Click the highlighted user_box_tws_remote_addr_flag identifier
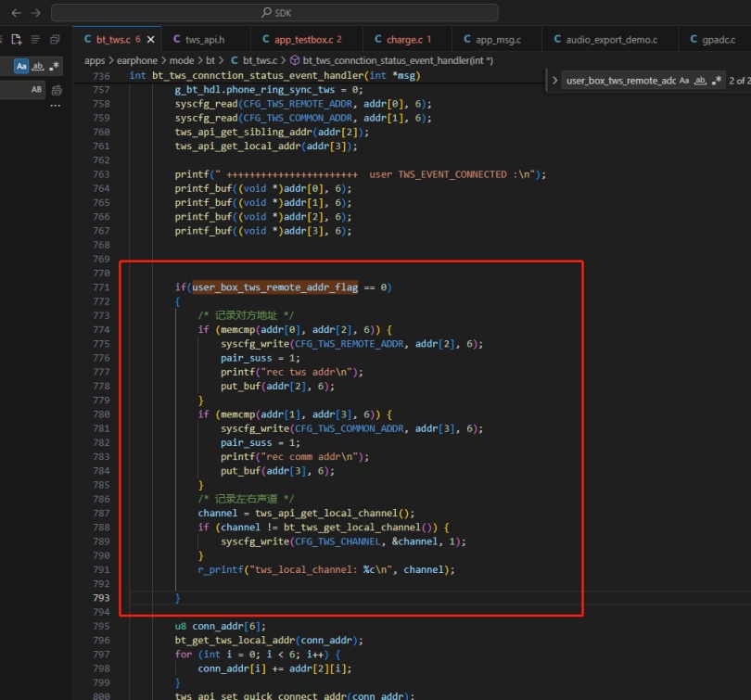 (275, 287)
